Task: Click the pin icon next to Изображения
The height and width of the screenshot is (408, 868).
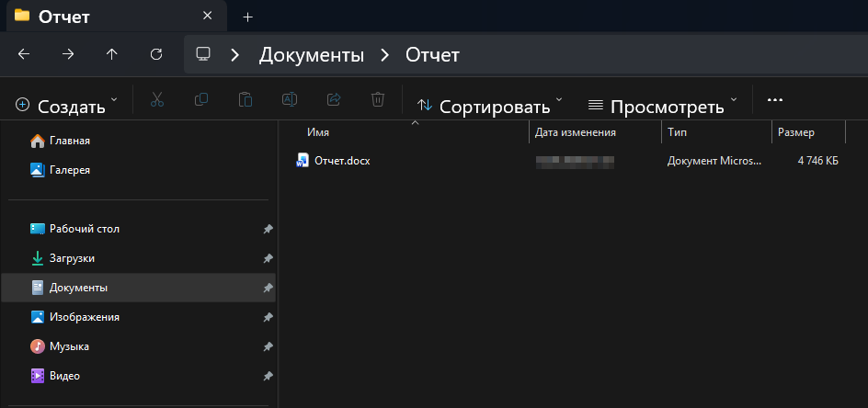Action: point(268,317)
